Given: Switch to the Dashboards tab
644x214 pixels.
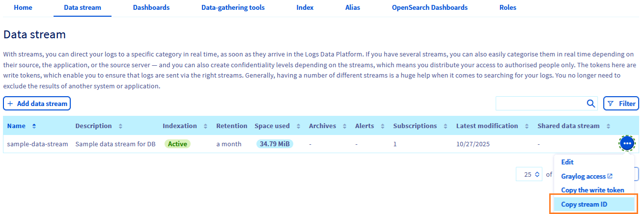Looking at the screenshot, I should (x=151, y=8).
